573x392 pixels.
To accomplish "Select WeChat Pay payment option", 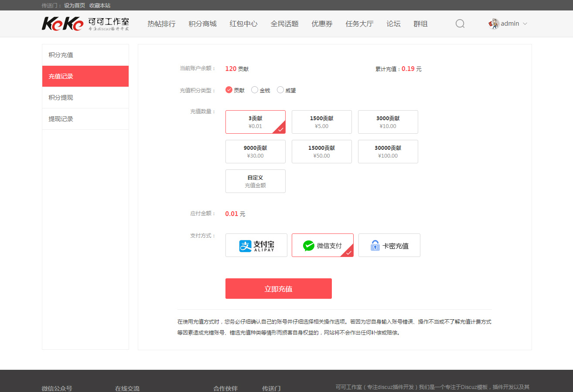I will pyautogui.click(x=322, y=245).
